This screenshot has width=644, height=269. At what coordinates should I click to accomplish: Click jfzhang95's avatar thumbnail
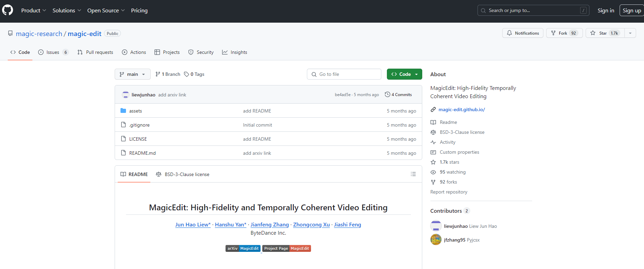436,239
